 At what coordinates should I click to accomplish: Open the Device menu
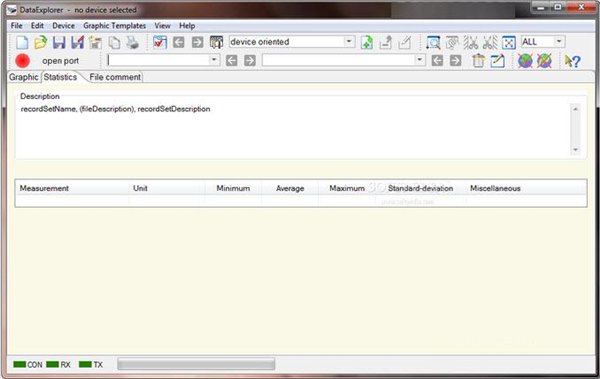tap(64, 26)
